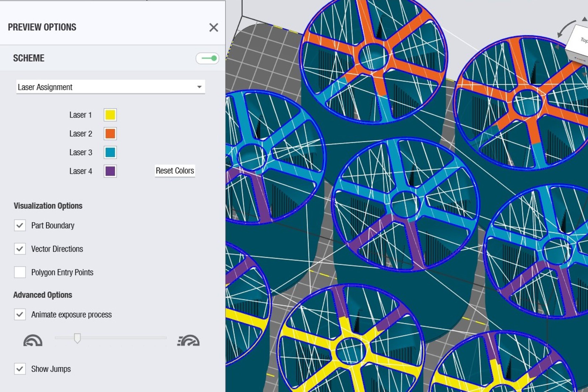Click the Reset Colors button
Image resolution: width=588 pixels, height=392 pixels.
[x=175, y=171]
